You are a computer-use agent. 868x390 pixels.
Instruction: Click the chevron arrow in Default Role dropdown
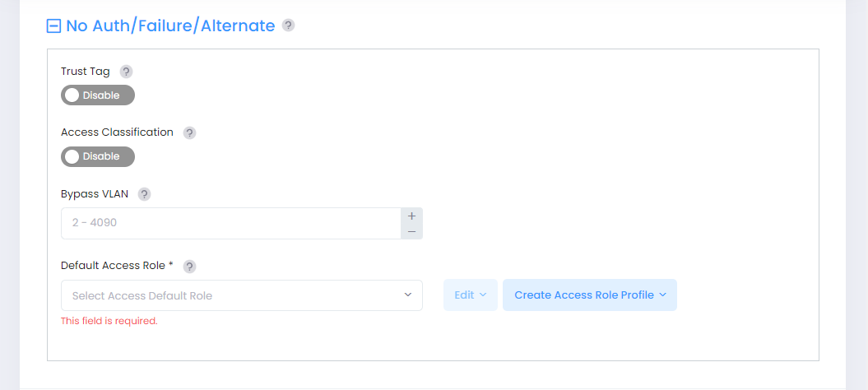(408, 295)
